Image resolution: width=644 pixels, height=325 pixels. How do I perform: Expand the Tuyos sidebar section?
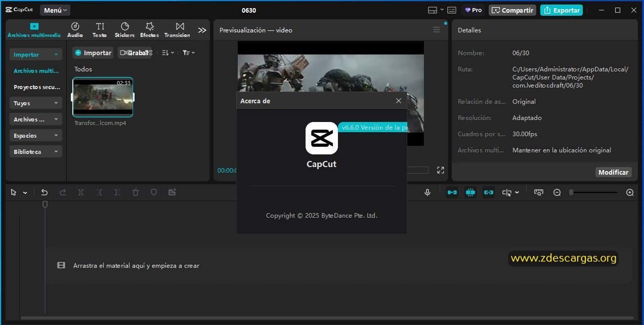(36, 103)
